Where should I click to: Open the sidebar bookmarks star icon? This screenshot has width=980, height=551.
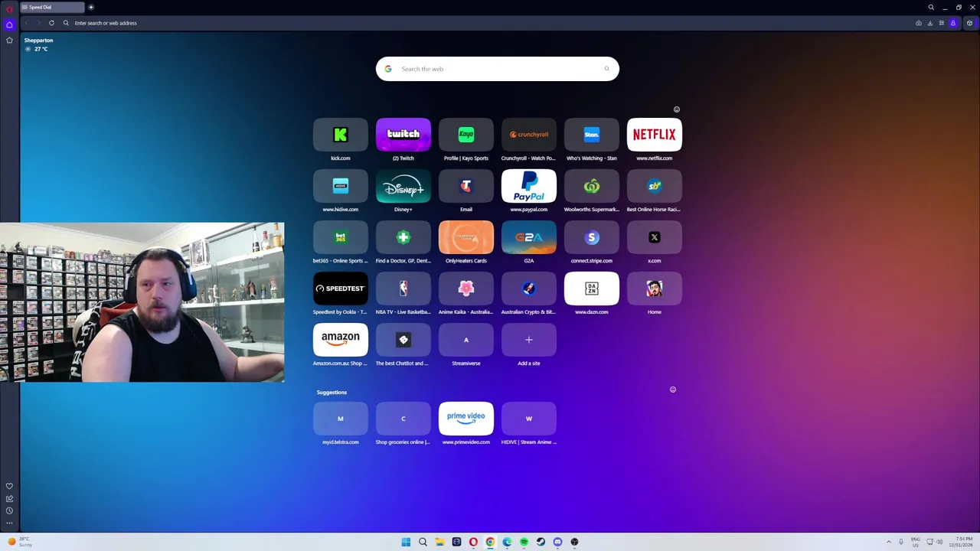[9, 40]
